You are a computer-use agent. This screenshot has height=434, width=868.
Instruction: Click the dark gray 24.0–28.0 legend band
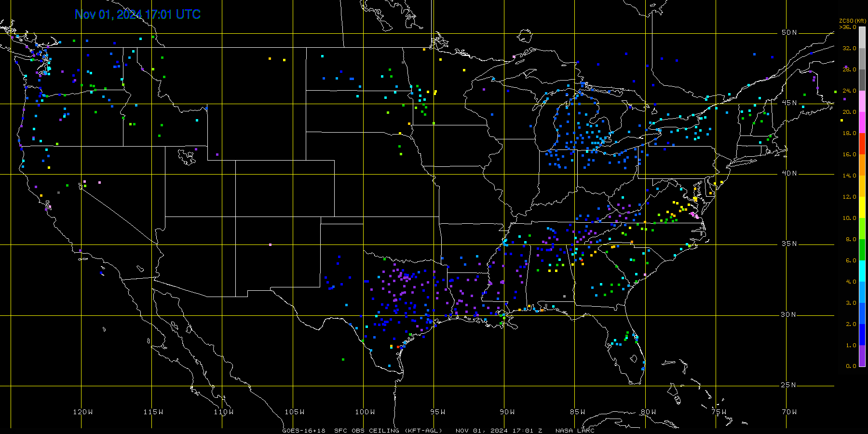pyautogui.click(x=862, y=80)
